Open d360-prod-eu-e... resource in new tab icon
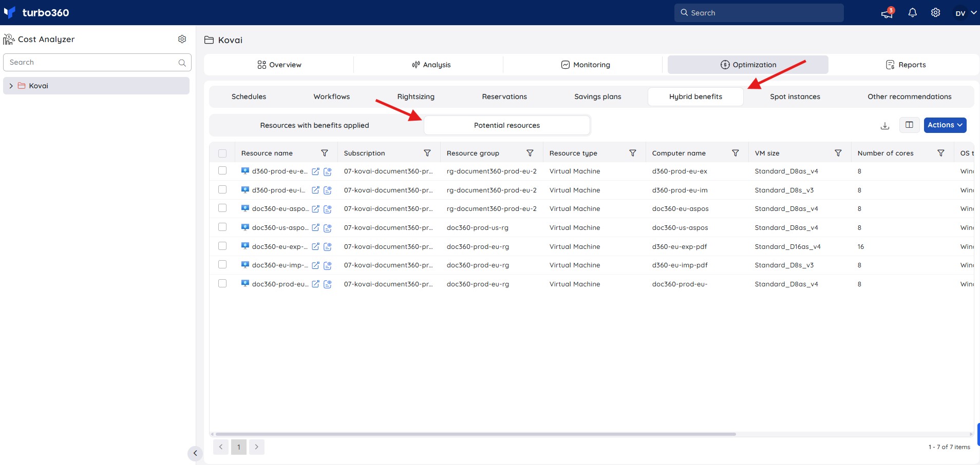This screenshot has width=980, height=465. point(315,171)
